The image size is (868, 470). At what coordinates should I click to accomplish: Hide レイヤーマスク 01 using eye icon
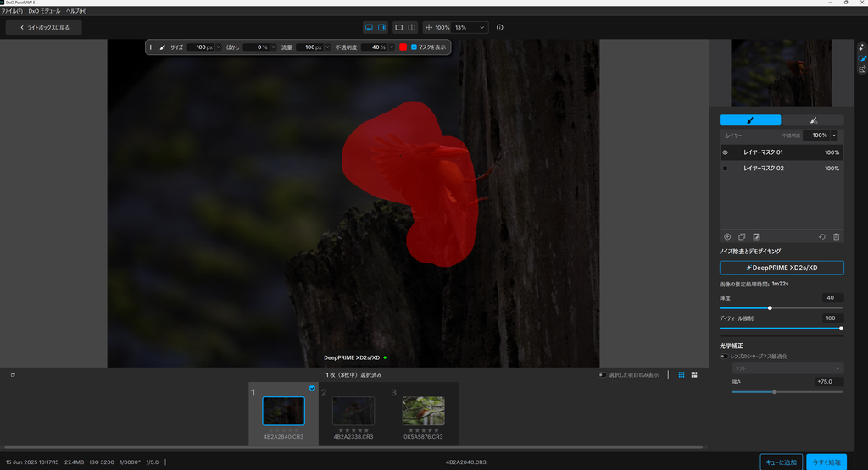pyautogui.click(x=725, y=152)
